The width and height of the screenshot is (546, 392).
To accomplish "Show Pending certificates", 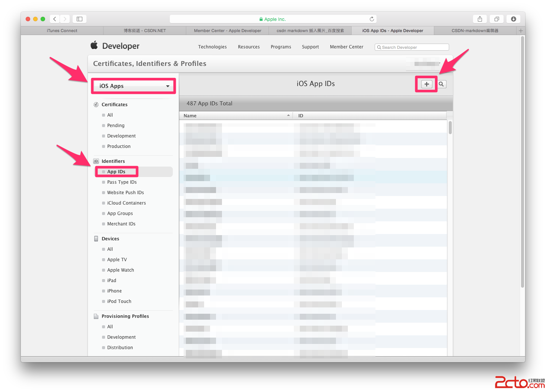I will click(116, 126).
